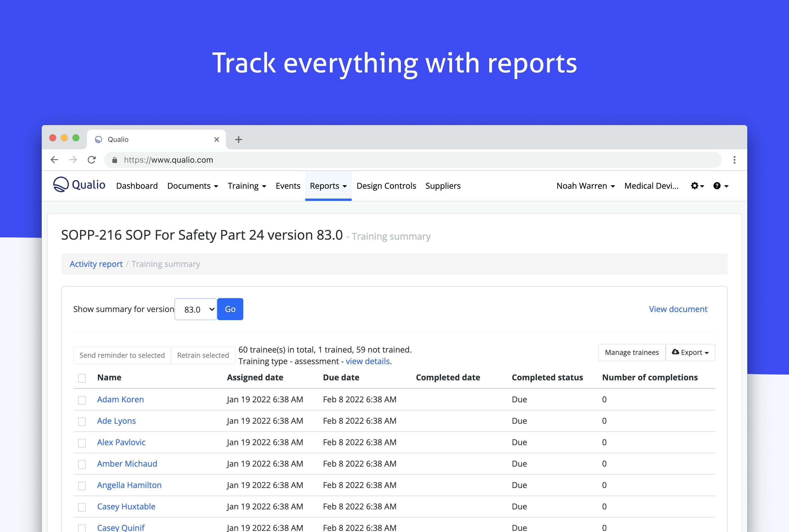The width and height of the screenshot is (789, 532).
Task: Click the Qualio logo icon
Action: tap(61, 185)
